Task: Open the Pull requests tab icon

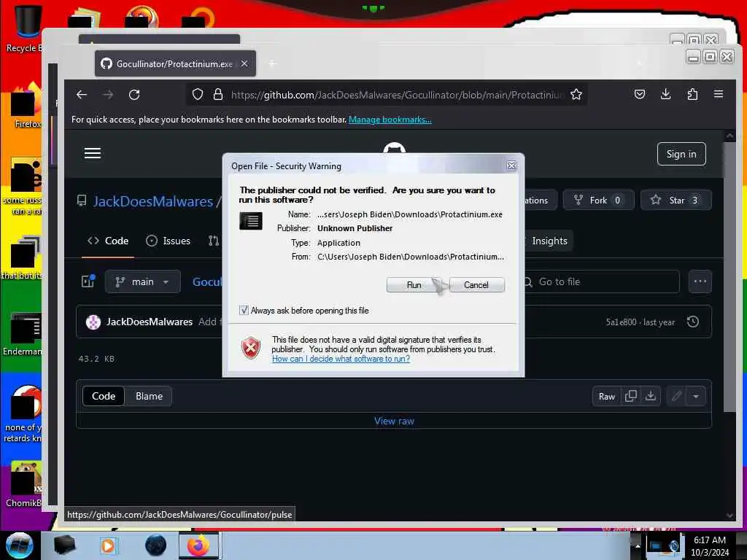Action: click(213, 241)
